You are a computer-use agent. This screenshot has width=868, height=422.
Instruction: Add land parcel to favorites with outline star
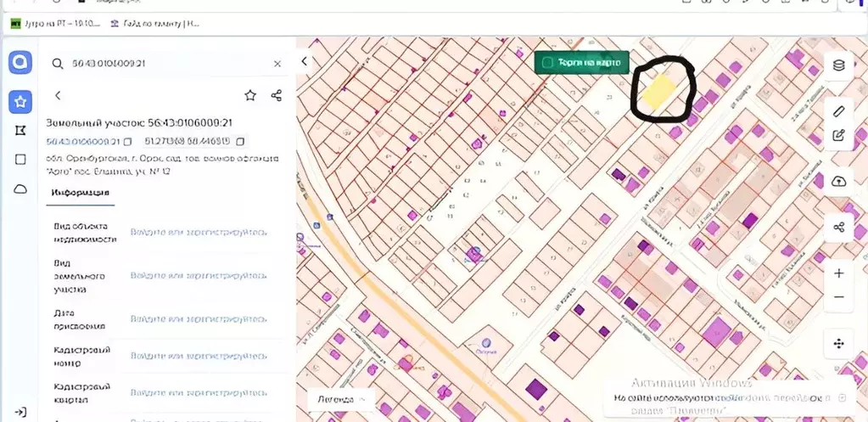click(x=250, y=96)
